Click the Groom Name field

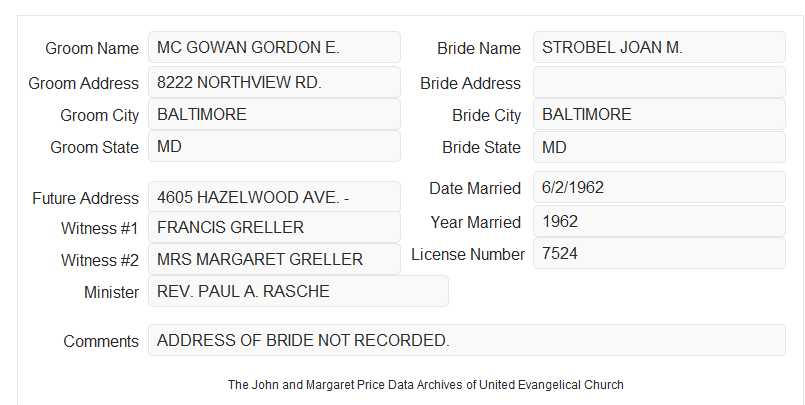274,47
